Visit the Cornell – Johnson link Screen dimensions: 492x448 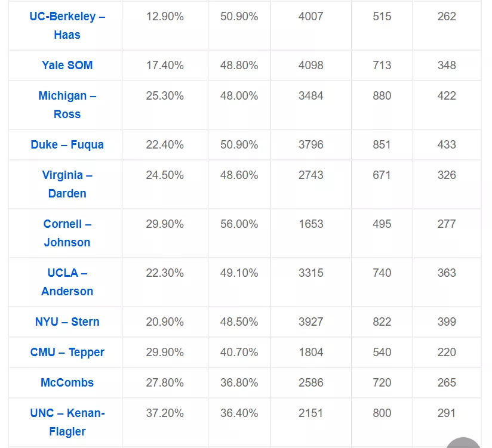(x=67, y=233)
